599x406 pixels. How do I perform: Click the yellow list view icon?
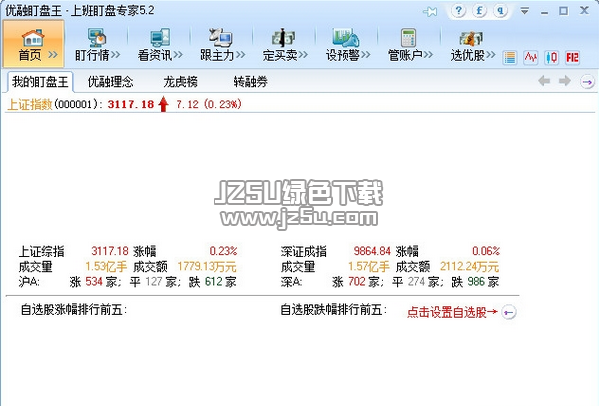pyautogui.click(x=510, y=58)
